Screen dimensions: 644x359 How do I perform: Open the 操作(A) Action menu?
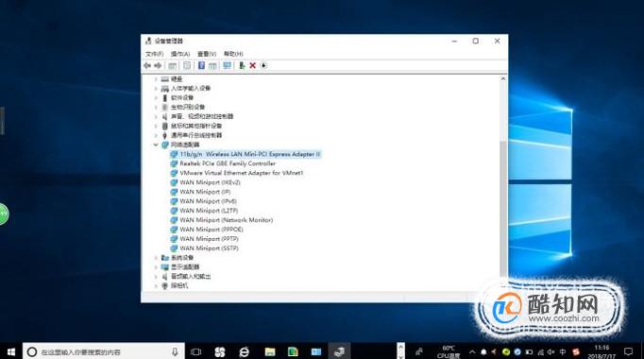coord(180,54)
